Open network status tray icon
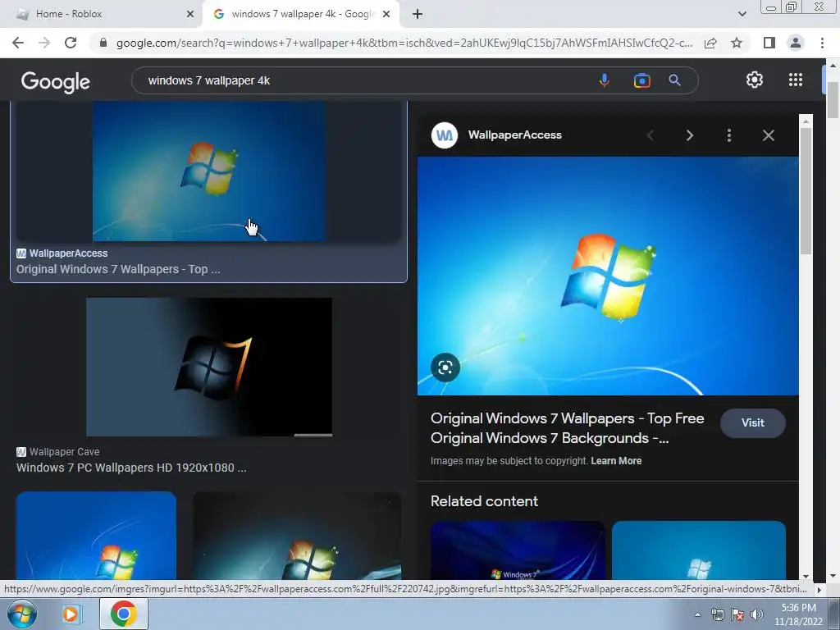This screenshot has height=630, width=840. point(717,614)
